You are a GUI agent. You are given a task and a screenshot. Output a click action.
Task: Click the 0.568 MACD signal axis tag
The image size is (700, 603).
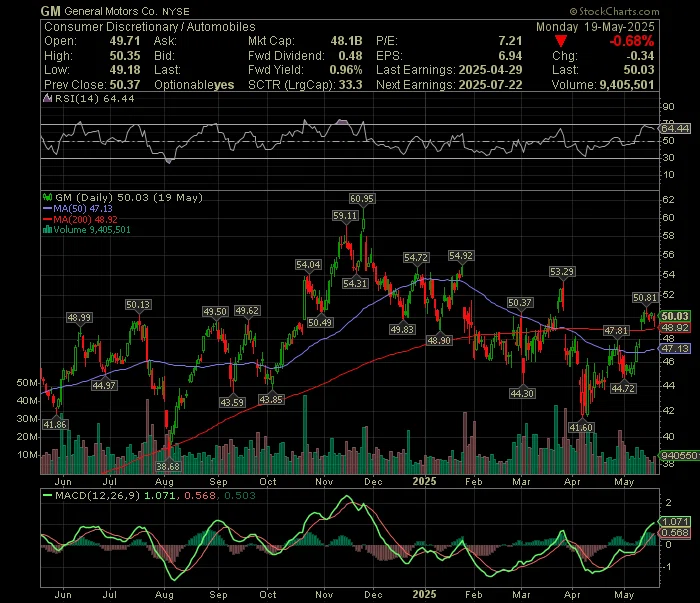[x=675, y=532]
